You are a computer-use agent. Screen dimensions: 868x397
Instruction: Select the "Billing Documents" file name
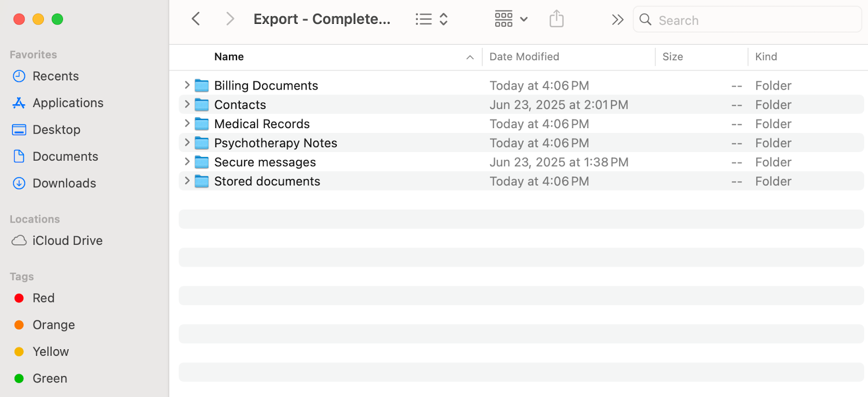coord(266,85)
